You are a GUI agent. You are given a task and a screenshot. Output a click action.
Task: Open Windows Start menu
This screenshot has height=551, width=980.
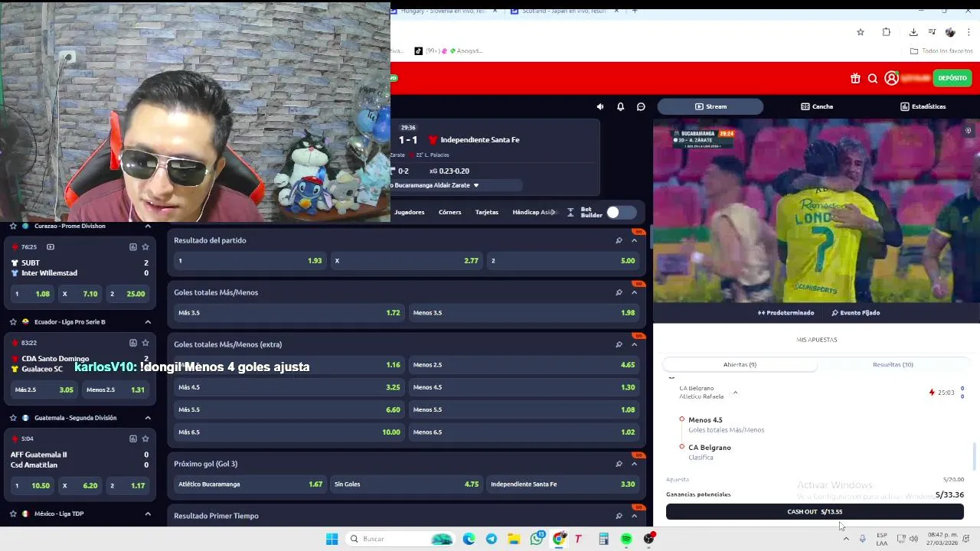[x=332, y=539]
